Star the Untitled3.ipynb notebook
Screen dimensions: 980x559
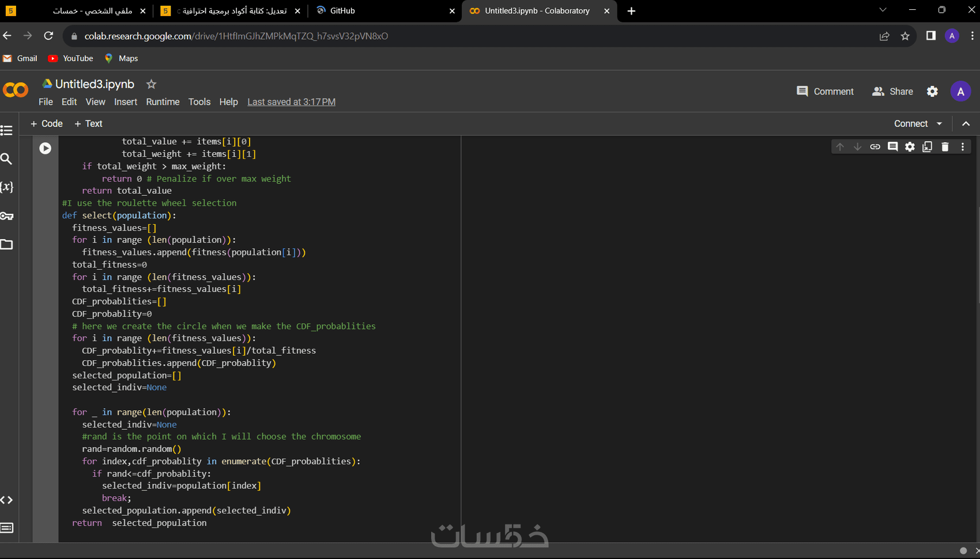[x=151, y=84]
